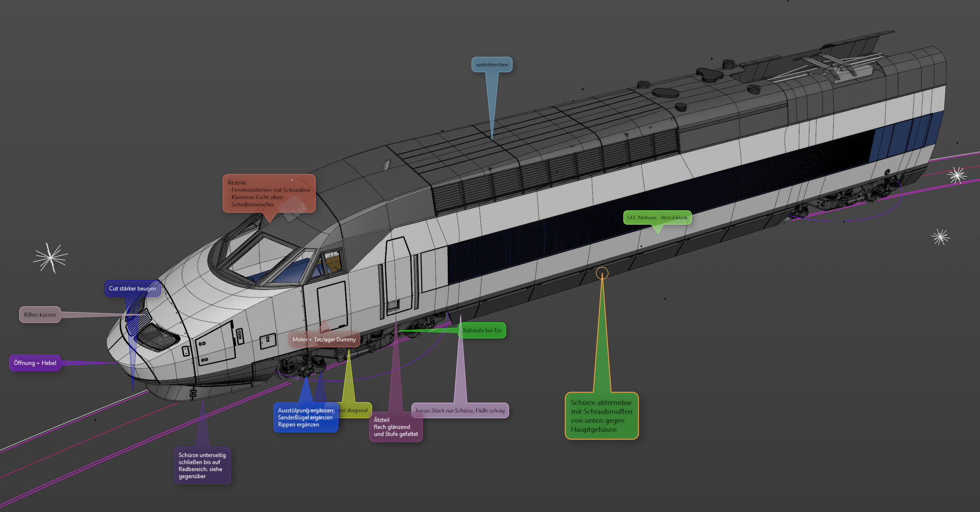Click the 'GEC Alsthom - Ätzteil blank' annotation
This screenshot has width=980, height=512.
(x=657, y=218)
